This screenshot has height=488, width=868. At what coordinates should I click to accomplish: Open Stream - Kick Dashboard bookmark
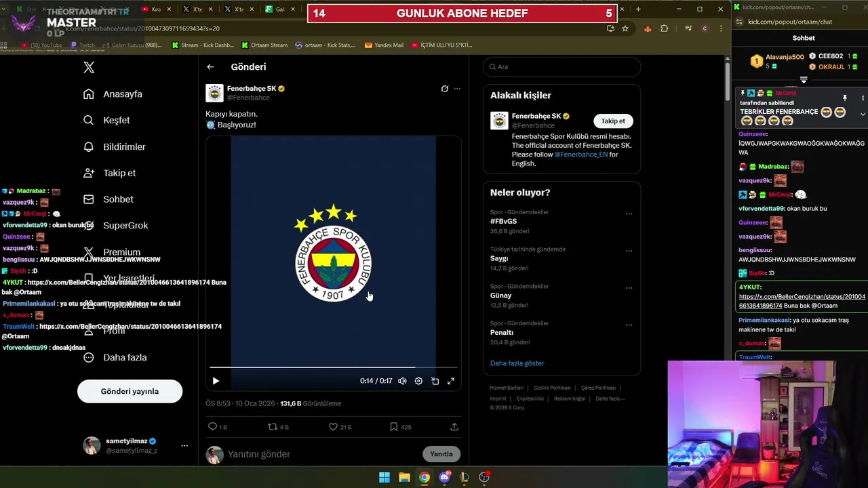203,45
